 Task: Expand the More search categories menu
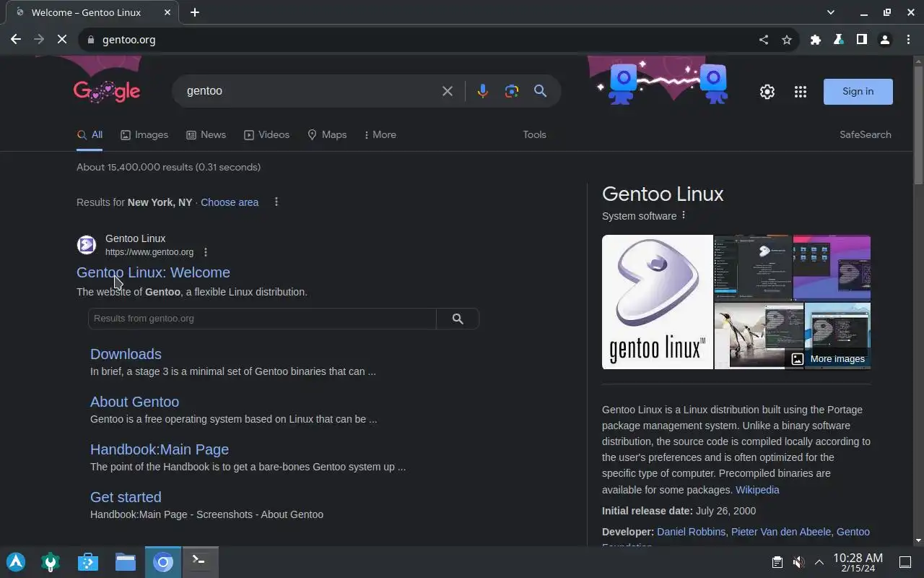point(380,135)
